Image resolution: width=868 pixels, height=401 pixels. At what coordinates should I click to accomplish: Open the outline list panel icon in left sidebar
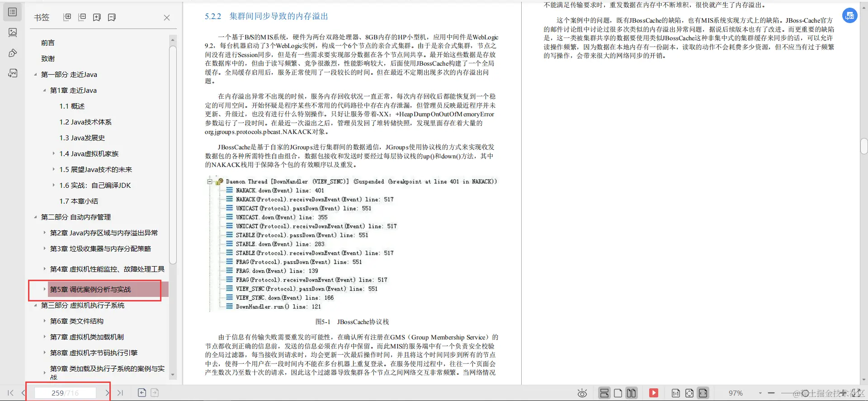[x=13, y=12]
